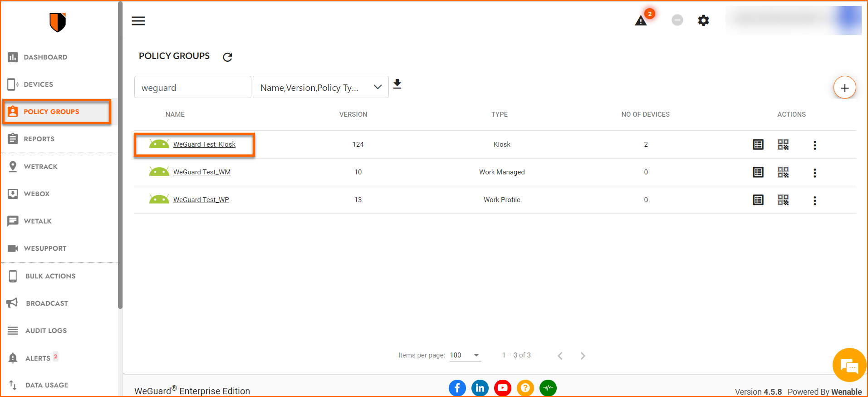Click the TYPE column header
Image resolution: width=868 pixels, height=397 pixels.
click(500, 114)
